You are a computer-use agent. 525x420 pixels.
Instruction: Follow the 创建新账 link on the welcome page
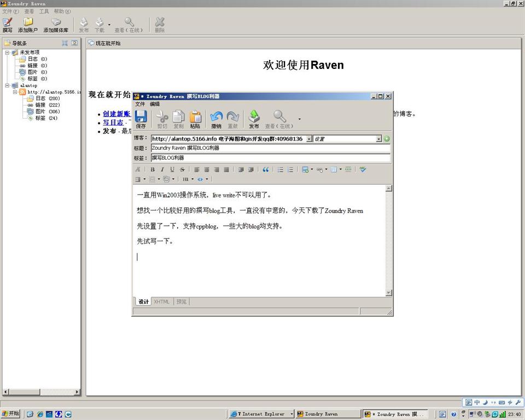(x=116, y=114)
